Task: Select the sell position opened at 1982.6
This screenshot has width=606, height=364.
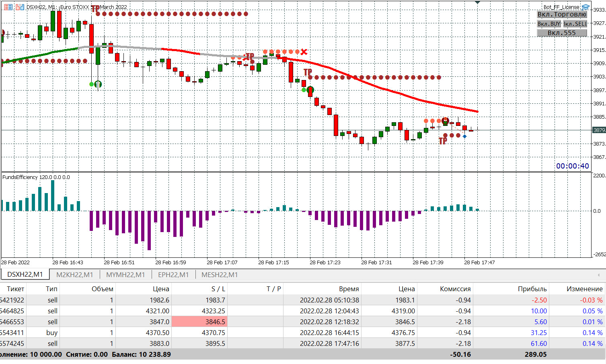Action: pyautogui.click(x=303, y=300)
